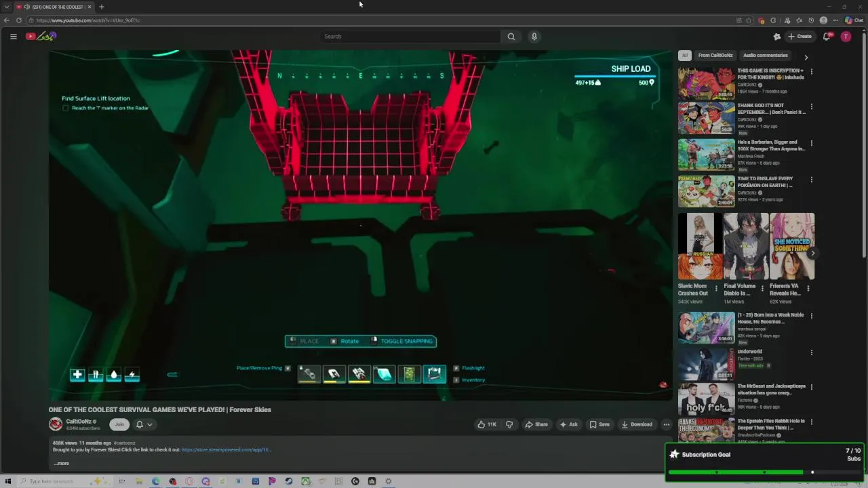This screenshot has width=868, height=488.
Task: Open tab list dropdown at window top-left
Action: (x=7, y=7)
